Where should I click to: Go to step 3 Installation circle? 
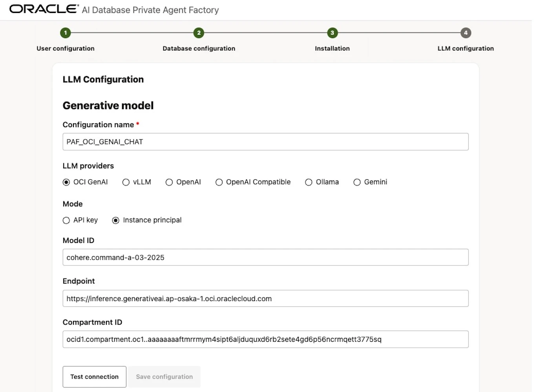(x=332, y=33)
